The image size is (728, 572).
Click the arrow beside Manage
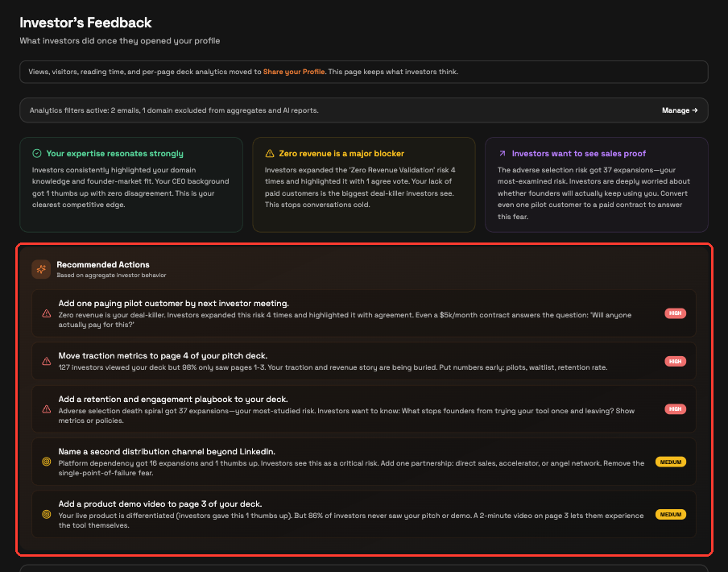[695, 110]
